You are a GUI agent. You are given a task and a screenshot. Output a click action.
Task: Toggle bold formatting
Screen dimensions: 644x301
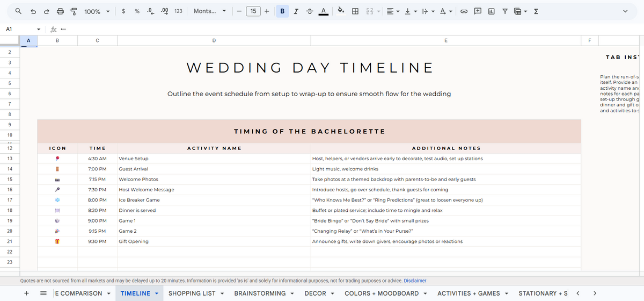pyautogui.click(x=282, y=11)
